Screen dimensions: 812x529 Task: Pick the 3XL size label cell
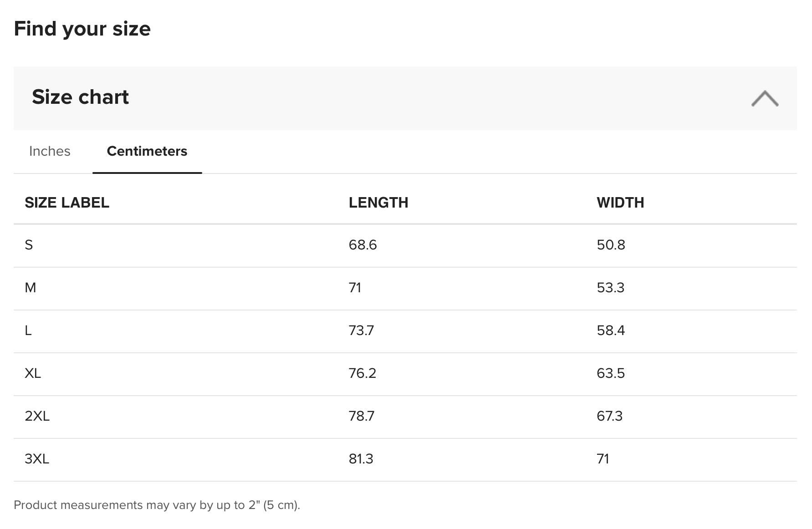click(x=37, y=459)
